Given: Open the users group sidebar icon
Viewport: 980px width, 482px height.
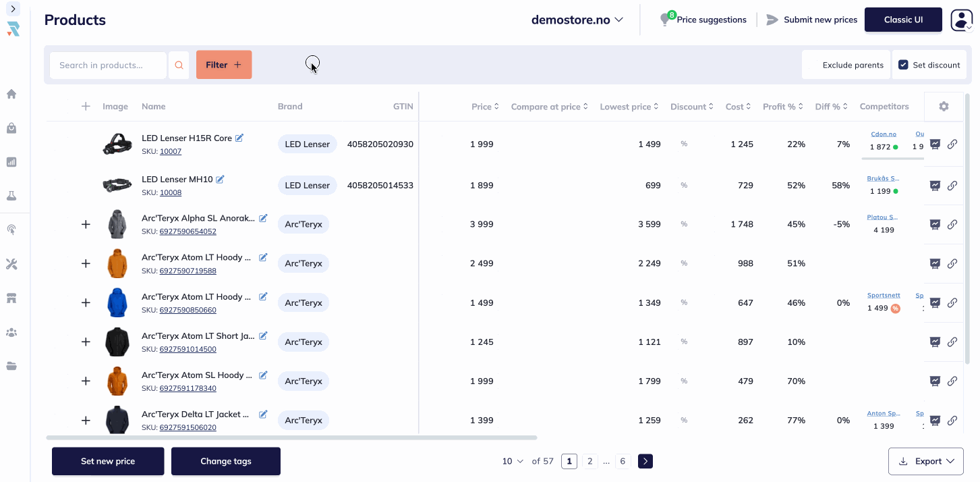Looking at the screenshot, I should pyautogui.click(x=11, y=332).
